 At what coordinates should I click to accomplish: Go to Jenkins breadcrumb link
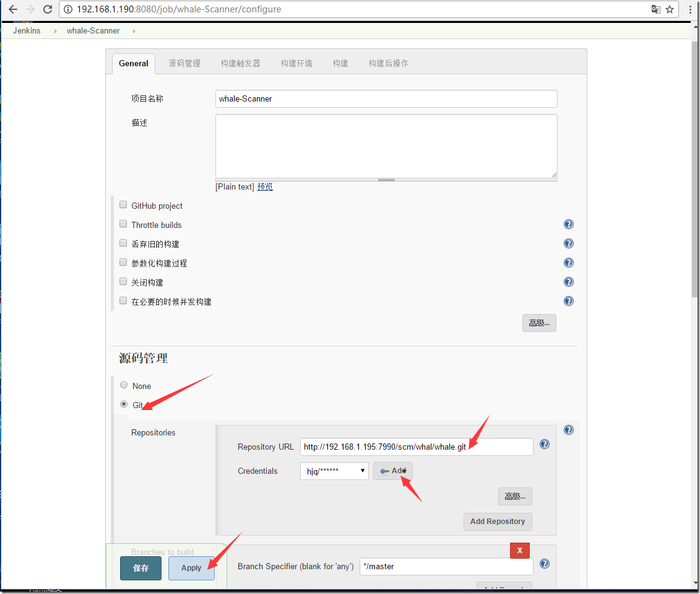[27, 31]
